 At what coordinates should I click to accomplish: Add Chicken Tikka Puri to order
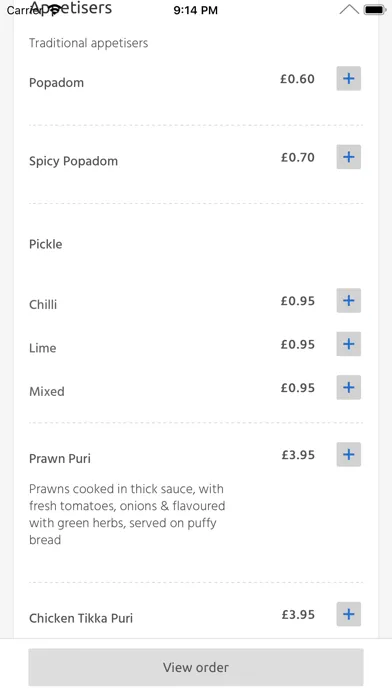point(348,614)
